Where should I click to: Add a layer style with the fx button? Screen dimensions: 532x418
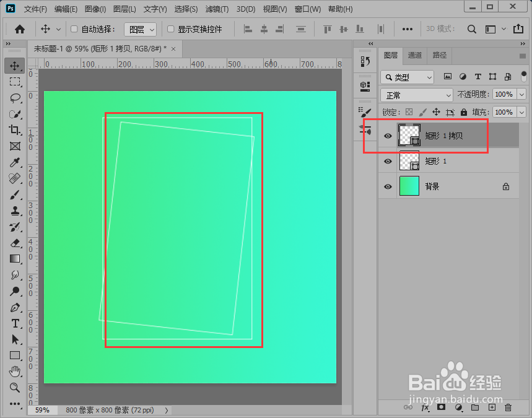click(x=425, y=407)
